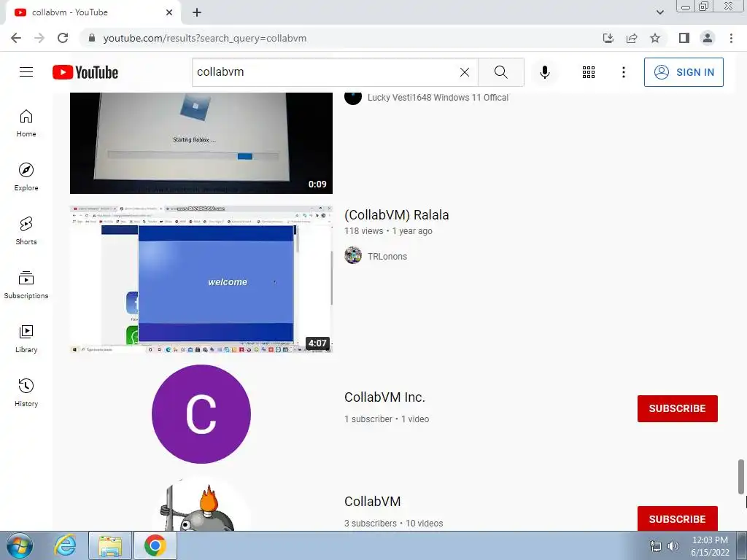Subscribe to CollabVM Inc.
Image resolution: width=747 pixels, height=560 pixels.
click(678, 408)
